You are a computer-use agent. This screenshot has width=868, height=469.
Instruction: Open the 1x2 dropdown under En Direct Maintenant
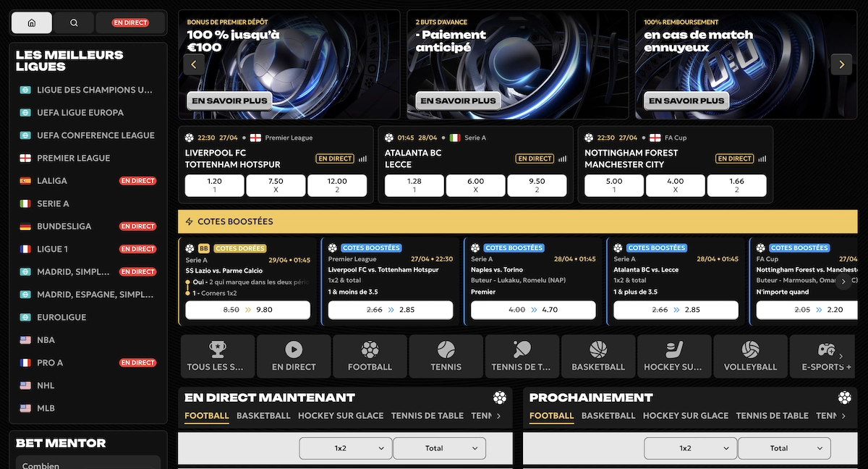click(x=345, y=448)
